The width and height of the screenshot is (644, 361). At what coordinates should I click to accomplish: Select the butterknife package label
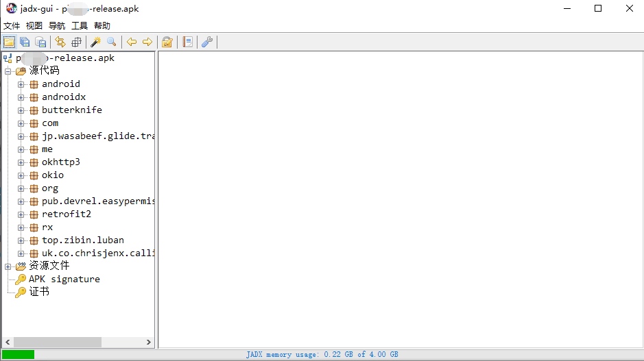click(72, 110)
